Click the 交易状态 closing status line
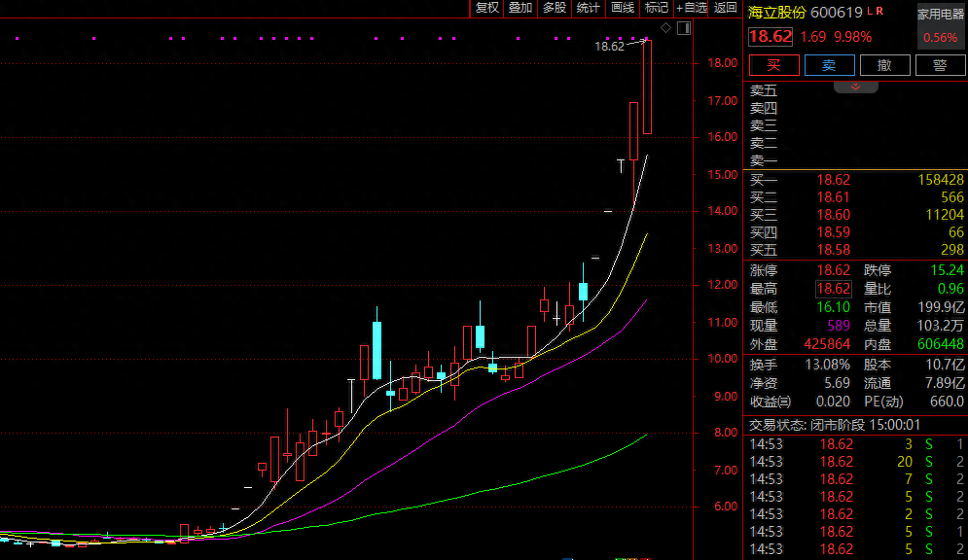This screenshot has height=560, width=968. pos(835,425)
